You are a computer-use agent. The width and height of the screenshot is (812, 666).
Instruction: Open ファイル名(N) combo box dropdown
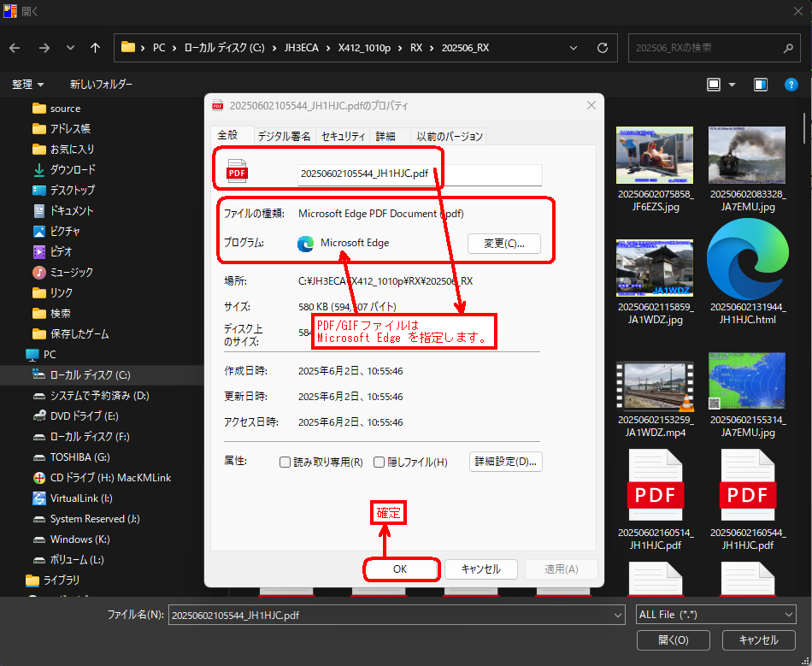click(618, 616)
